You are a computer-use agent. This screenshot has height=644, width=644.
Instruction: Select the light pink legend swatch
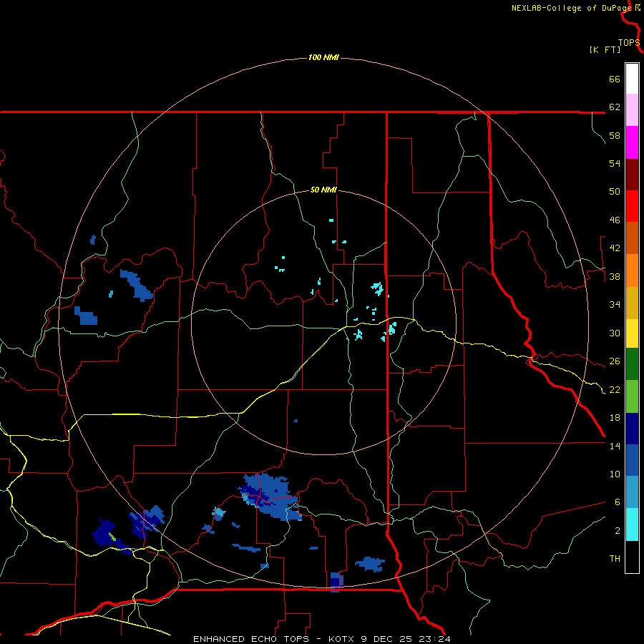click(x=632, y=110)
